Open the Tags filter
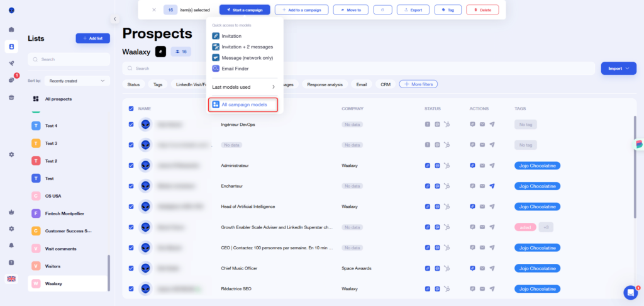 (158, 84)
